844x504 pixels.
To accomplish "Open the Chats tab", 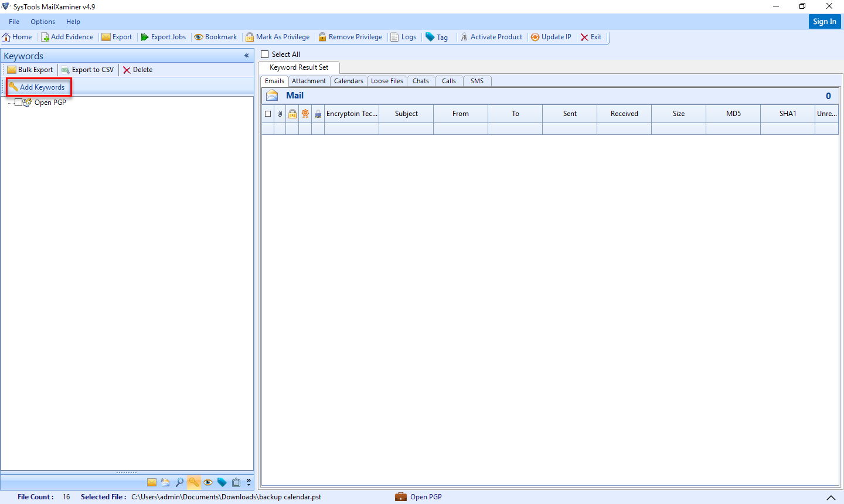I will click(421, 81).
